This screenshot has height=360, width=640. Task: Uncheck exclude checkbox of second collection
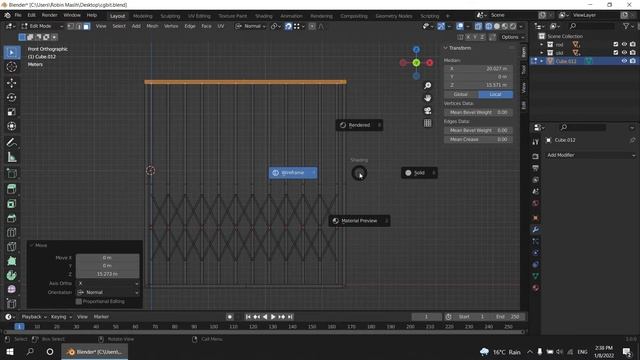coord(616,52)
